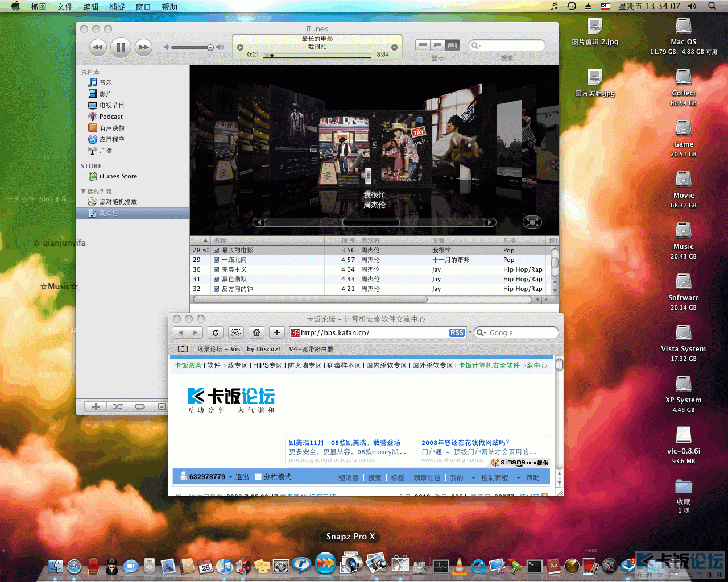Viewport: 728px width, 582px height.
Task: Open username 632978779 dropdown
Action: click(230, 477)
